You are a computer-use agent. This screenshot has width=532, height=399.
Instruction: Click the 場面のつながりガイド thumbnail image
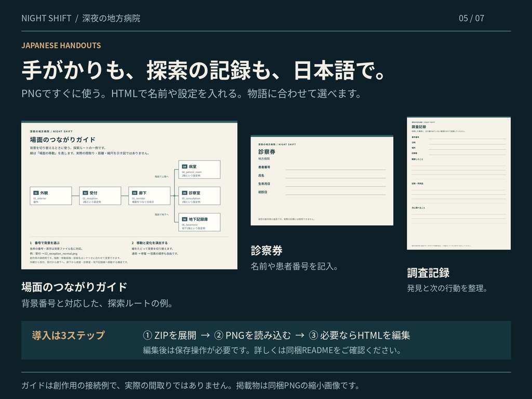click(129, 195)
